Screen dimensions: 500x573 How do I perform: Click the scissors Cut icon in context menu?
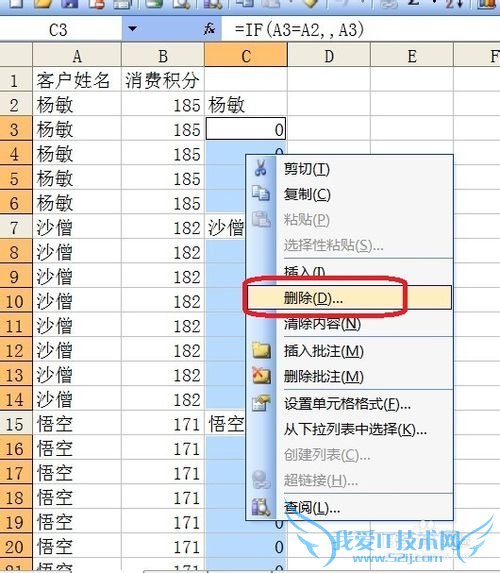pyautogui.click(x=261, y=168)
